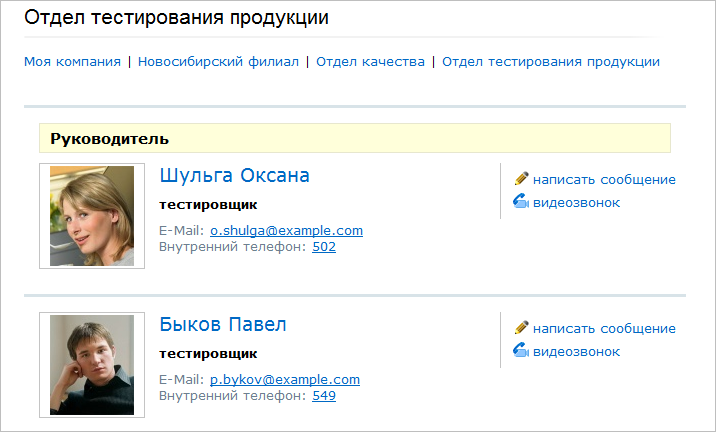Click pencil icon beside Шульга Оксана's message link
The width and height of the screenshot is (716, 432).
[x=520, y=179]
